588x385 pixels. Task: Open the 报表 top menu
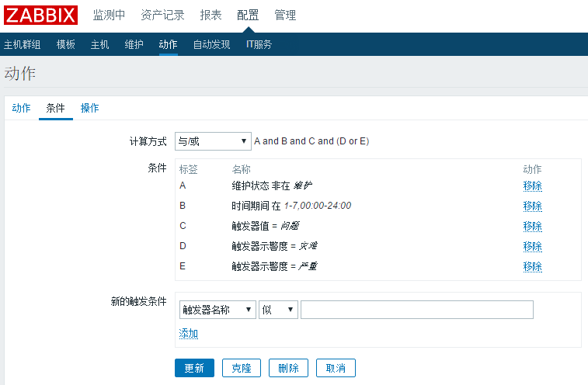point(210,16)
